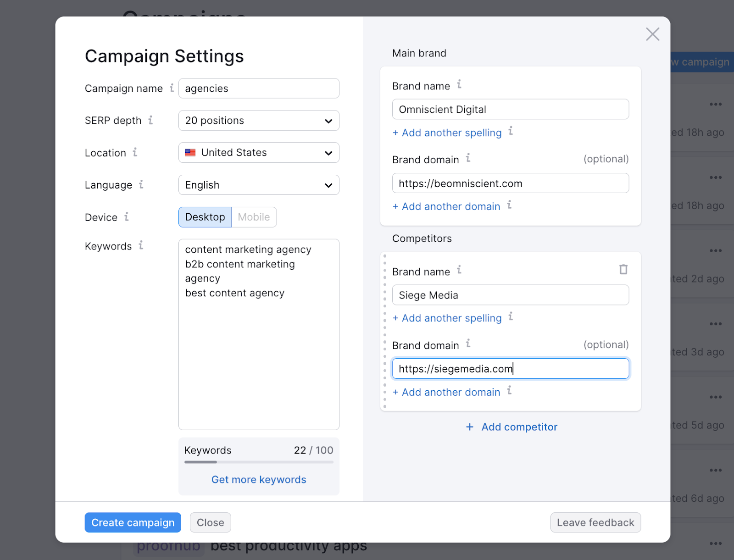Viewport: 734px width, 560px height.
Task: Click the info icon next to SERP depth
Action: (x=150, y=120)
